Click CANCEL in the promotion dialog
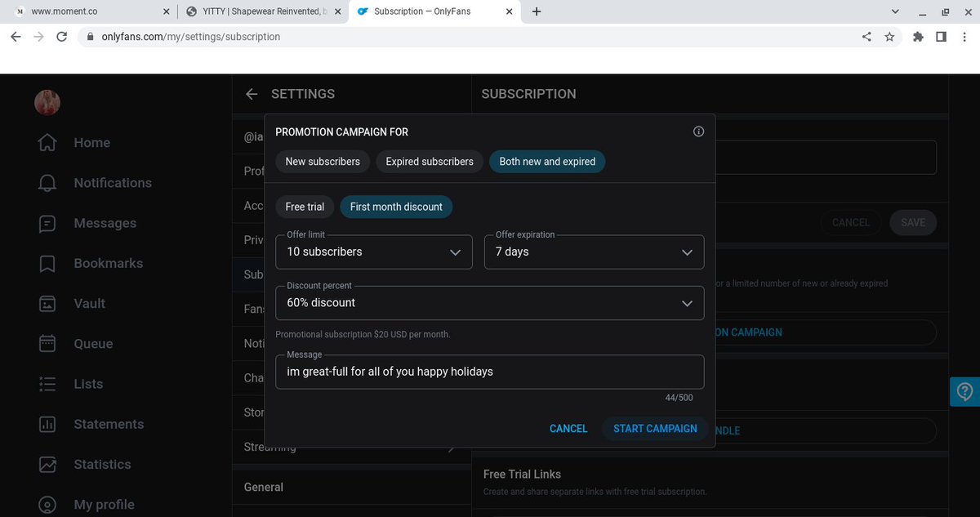The height and width of the screenshot is (517, 980). click(x=568, y=429)
